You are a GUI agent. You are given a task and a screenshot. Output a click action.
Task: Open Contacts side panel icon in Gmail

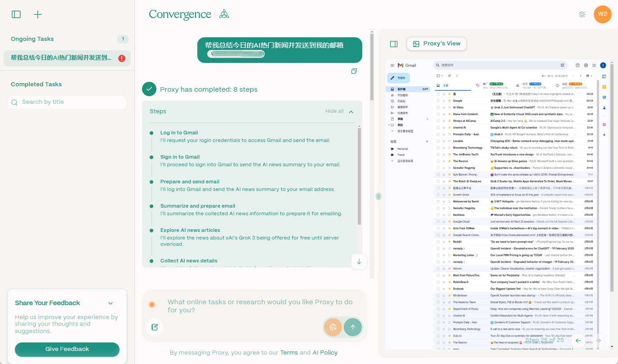[604, 107]
